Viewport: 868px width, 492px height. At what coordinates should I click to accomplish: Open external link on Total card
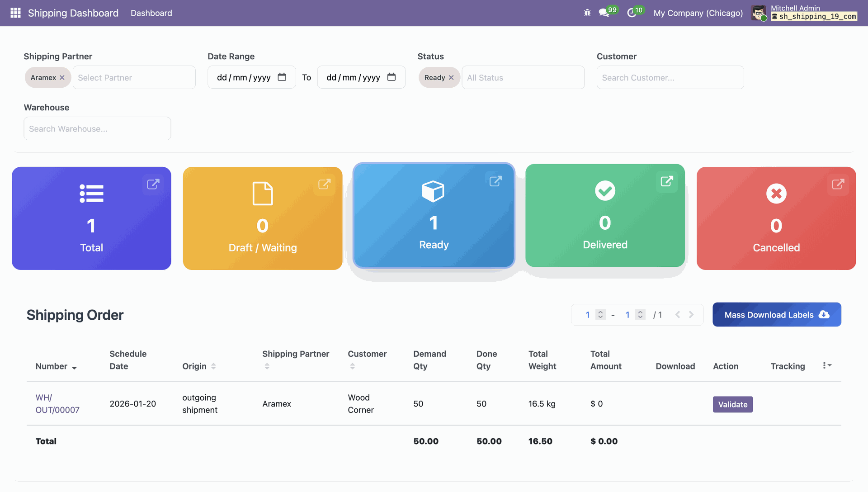(153, 184)
